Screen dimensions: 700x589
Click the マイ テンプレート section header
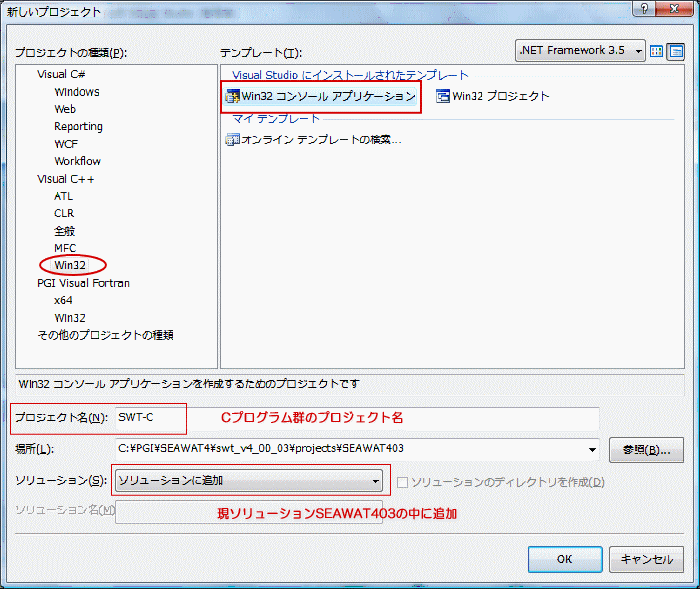276,119
